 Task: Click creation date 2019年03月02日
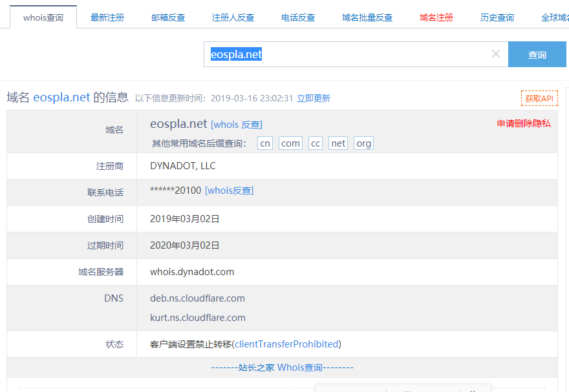pos(185,219)
